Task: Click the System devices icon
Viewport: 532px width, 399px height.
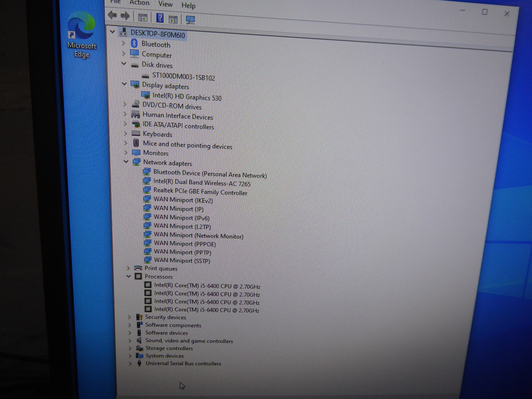Action: click(x=140, y=355)
